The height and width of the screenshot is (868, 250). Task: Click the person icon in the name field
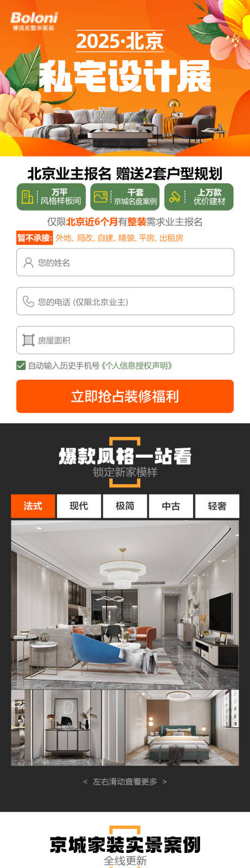pyautogui.click(x=28, y=263)
